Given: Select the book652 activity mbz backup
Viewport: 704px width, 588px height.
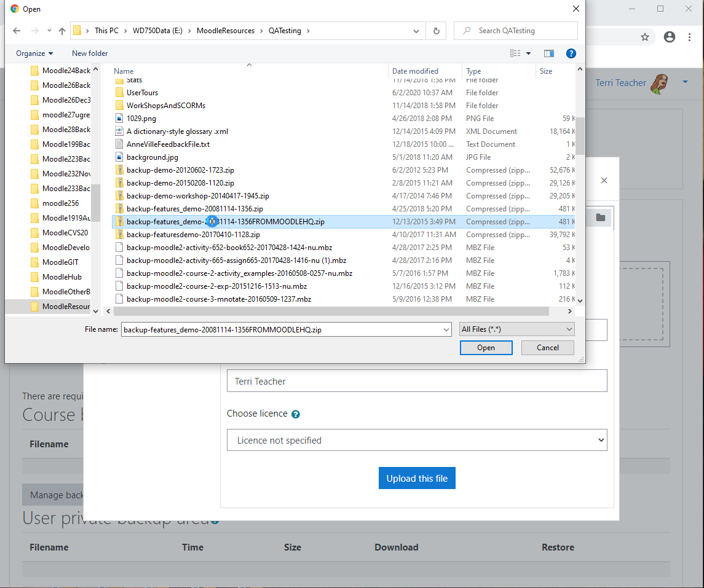Looking at the screenshot, I should click(229, 248).
